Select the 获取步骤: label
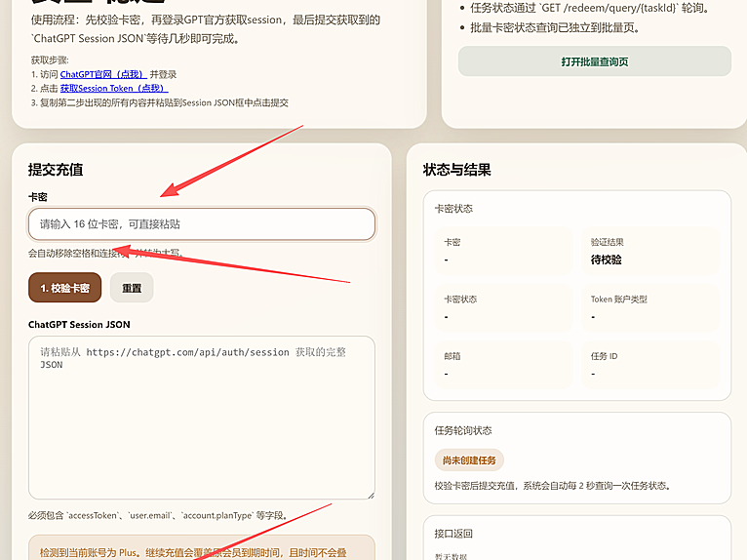 coord(50,60)
